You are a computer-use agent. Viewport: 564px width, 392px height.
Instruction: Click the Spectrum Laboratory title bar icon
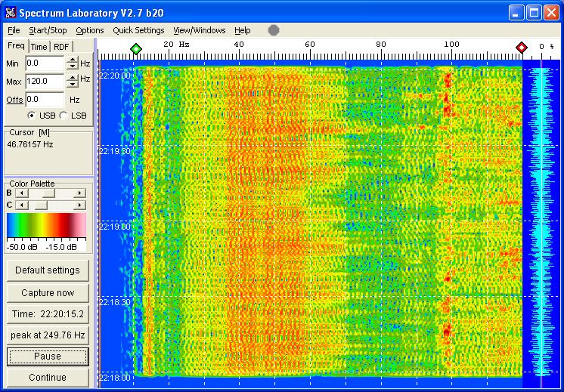10,12
